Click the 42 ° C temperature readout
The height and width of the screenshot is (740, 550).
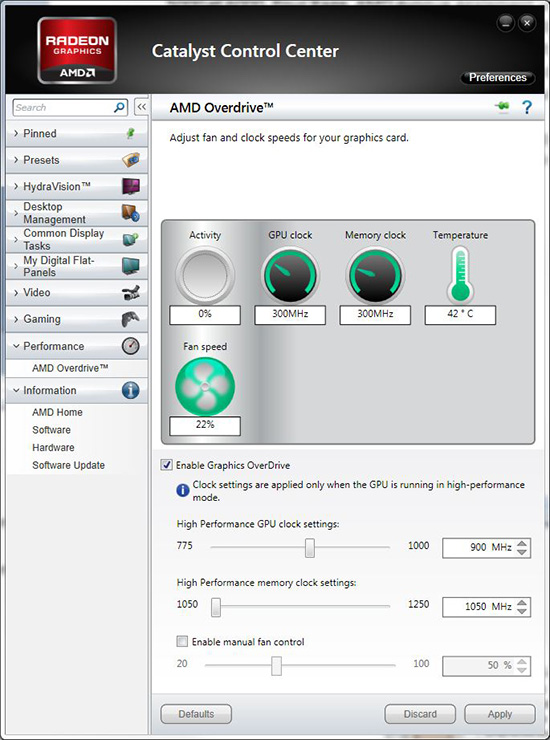460,314
